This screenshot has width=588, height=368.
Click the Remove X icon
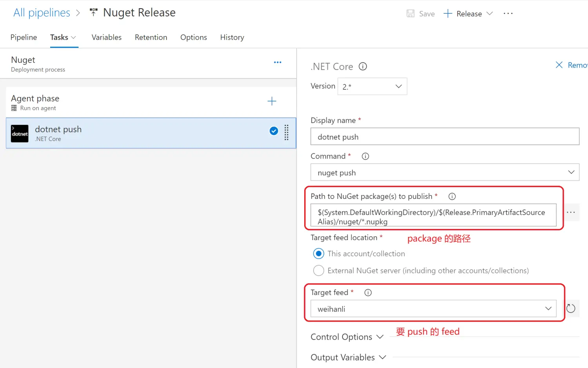pyautogui.click(x=559, y=65)
